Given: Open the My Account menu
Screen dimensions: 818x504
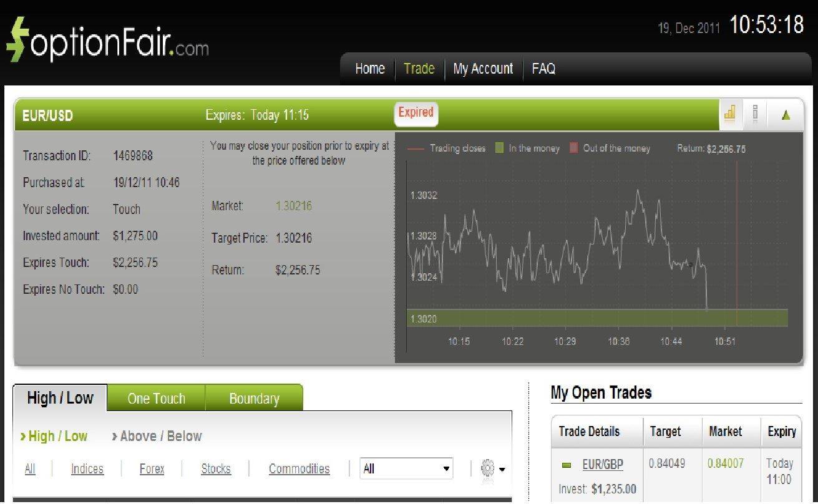Looking at the screenshot, I should tap(482, 69).
